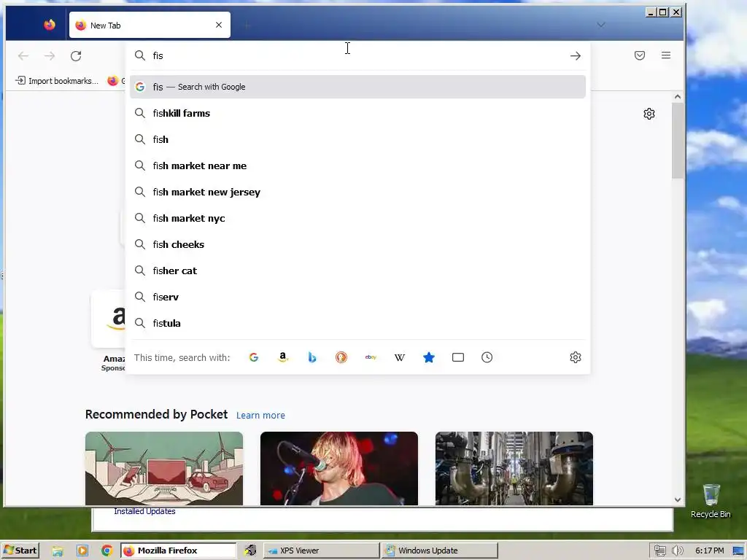
Task: Click the page scrollbar down arrow
Action: 678,499
